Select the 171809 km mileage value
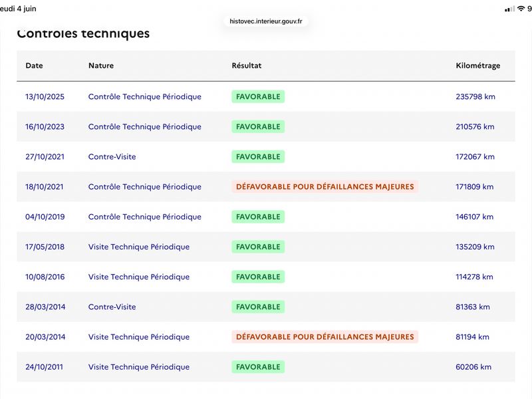The image size is (532, 399). [x=474, y=187]
